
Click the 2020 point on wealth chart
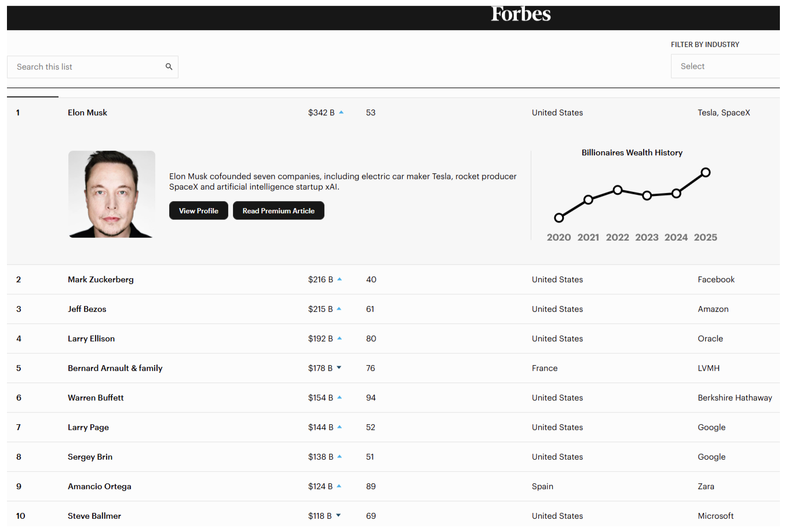click(x=559, y=218)
